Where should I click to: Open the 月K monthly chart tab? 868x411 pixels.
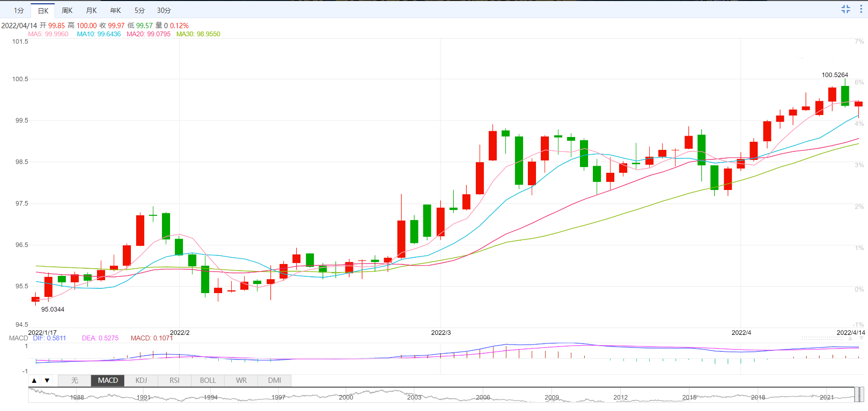coord(91,11)
